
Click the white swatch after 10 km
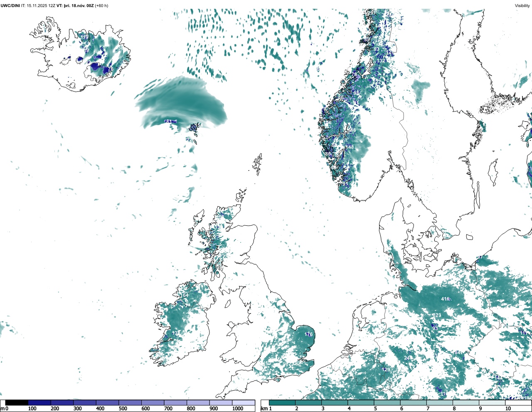(x=518, y=402)
